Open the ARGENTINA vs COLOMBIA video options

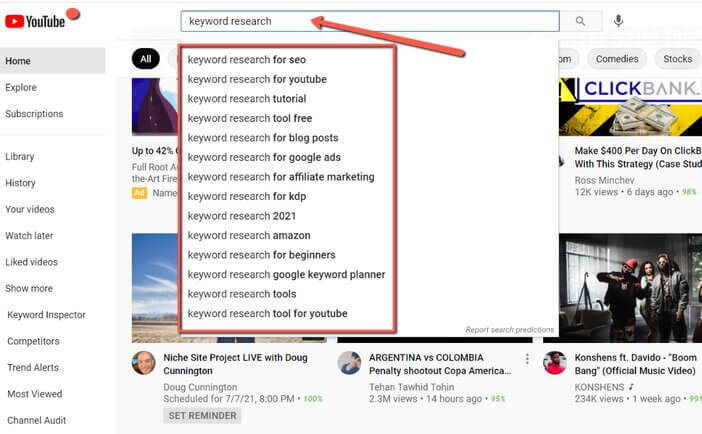click(x=527, y=359)
